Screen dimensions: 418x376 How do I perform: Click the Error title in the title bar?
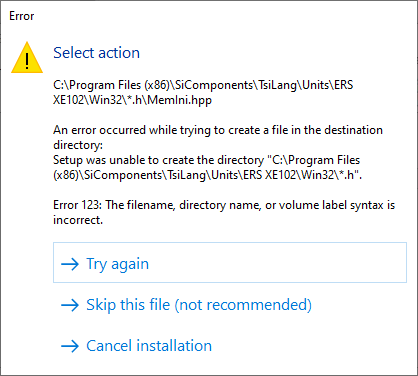(22, 16)
